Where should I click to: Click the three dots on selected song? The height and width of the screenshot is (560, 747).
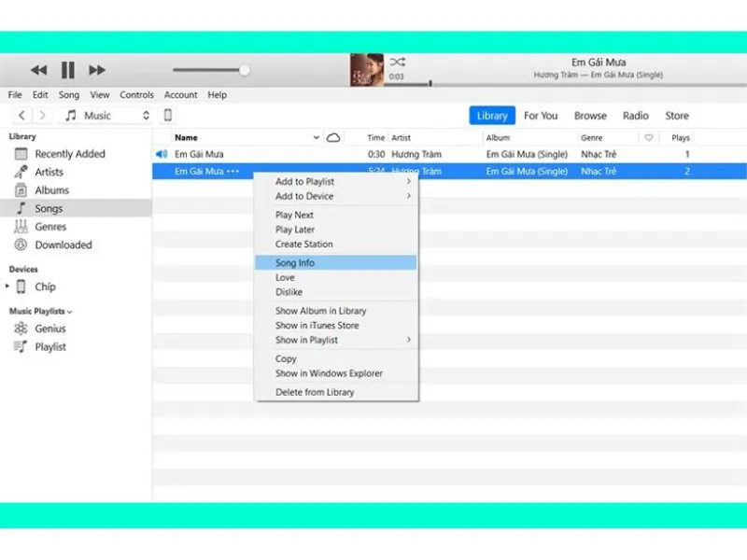233,172
